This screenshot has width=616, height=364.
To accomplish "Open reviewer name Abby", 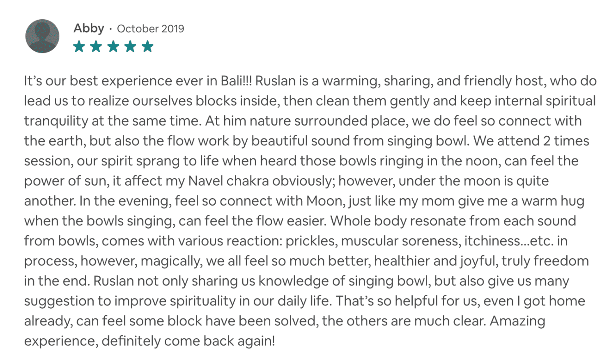I will [89, 28].
